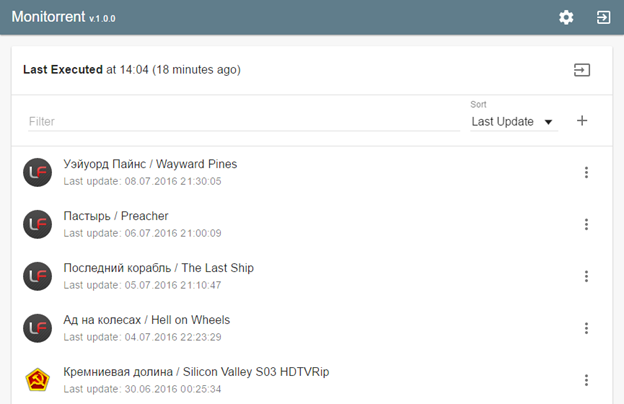Screen dimensions: 624x404
Task: Open the Sort dropdown showing Last Update
Action: (513, 122)
